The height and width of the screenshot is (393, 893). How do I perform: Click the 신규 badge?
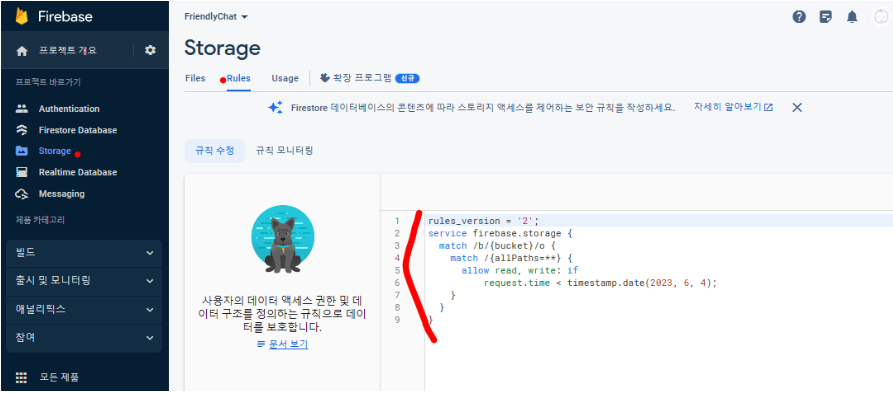tap(407, 78)
